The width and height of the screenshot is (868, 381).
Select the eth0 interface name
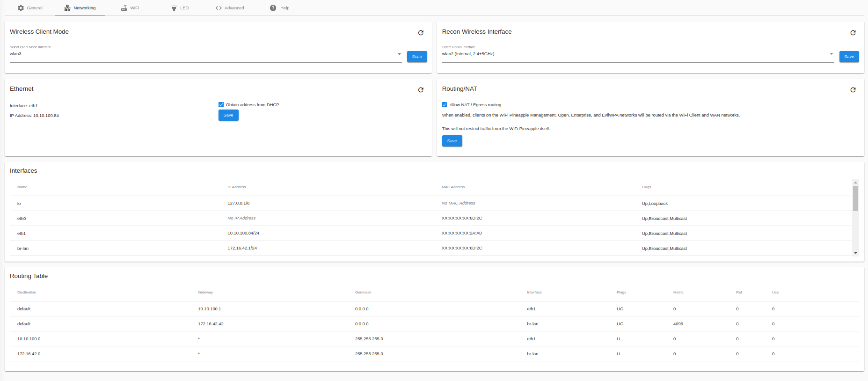pos(22,219)
